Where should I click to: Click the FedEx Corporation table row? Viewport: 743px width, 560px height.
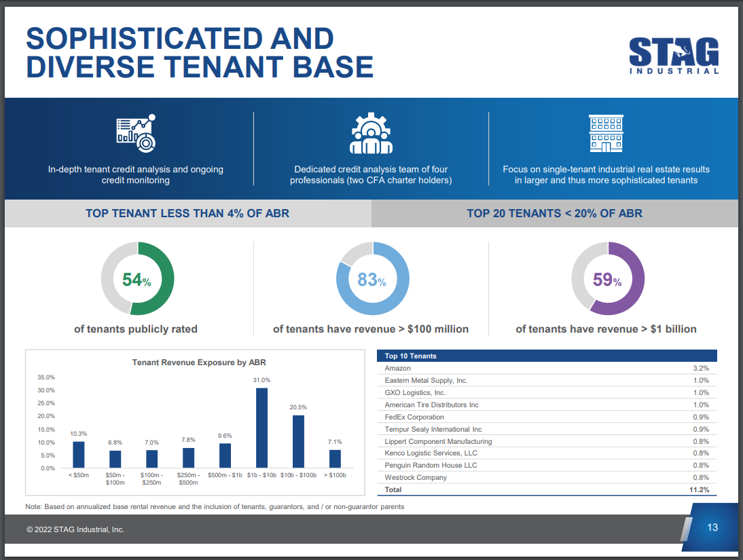[547, 417]
